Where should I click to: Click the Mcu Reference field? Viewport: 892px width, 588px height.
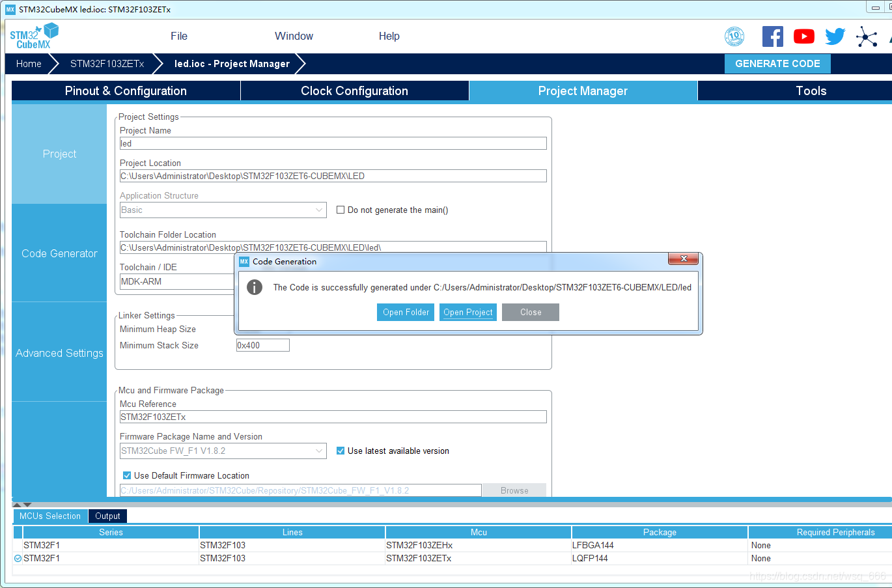pos(333,417)
